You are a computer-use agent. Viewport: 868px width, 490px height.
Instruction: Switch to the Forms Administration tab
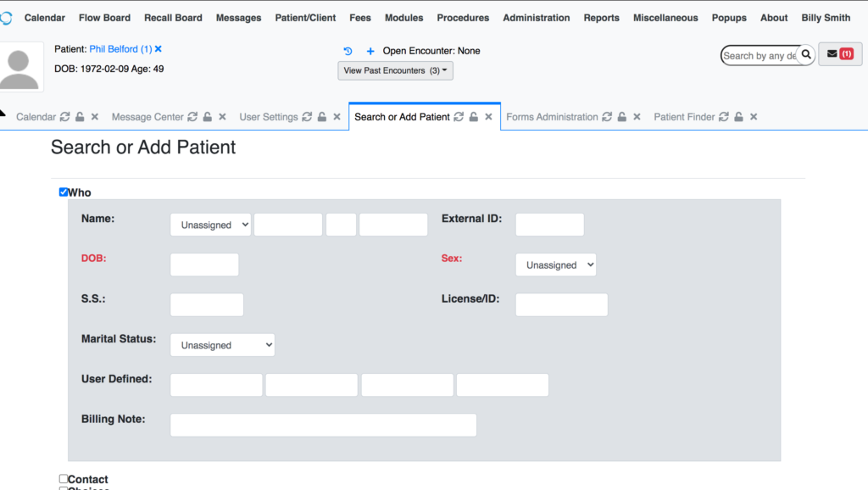552,117
